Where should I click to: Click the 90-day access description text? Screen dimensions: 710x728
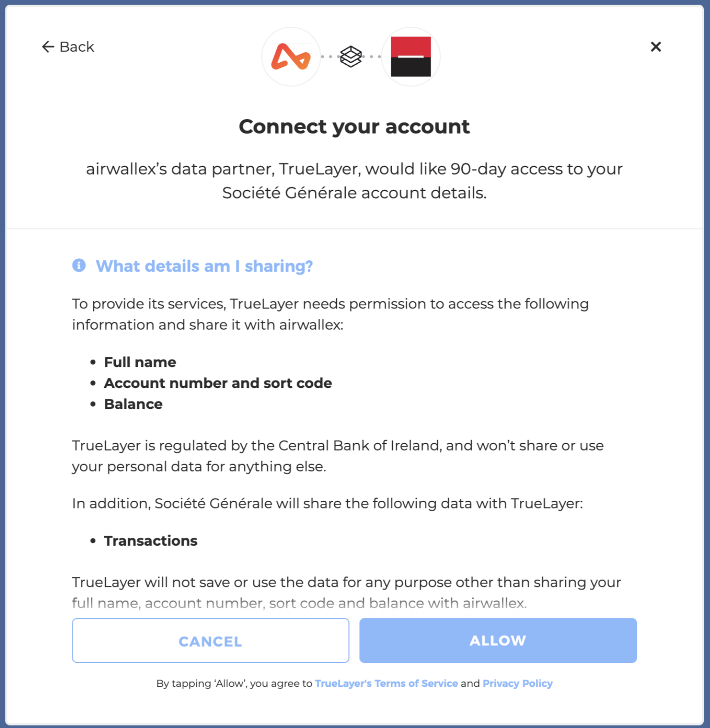355,181
